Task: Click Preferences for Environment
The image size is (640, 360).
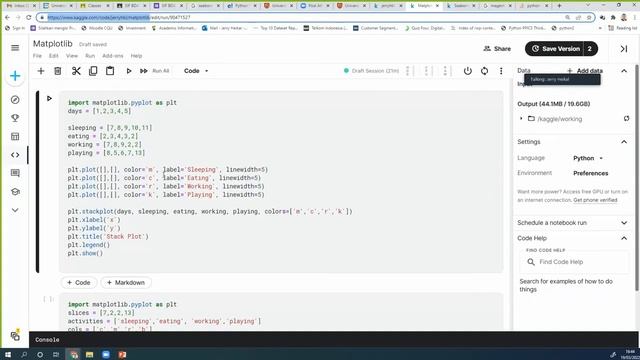Action: 591,173
